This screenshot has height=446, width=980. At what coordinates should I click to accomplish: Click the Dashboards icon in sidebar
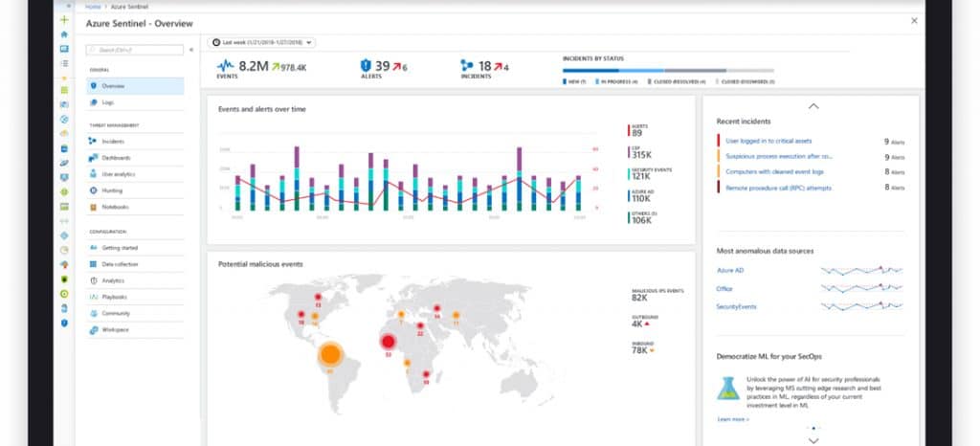pos(93,158)
